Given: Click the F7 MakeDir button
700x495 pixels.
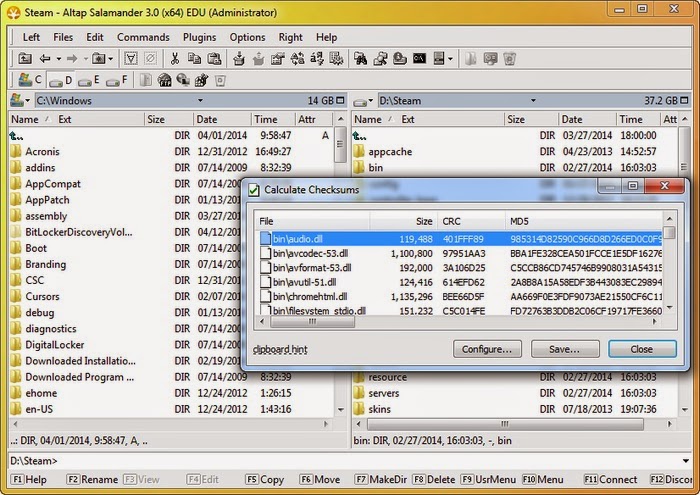Looking at the screenshot, I should (381, 479).
